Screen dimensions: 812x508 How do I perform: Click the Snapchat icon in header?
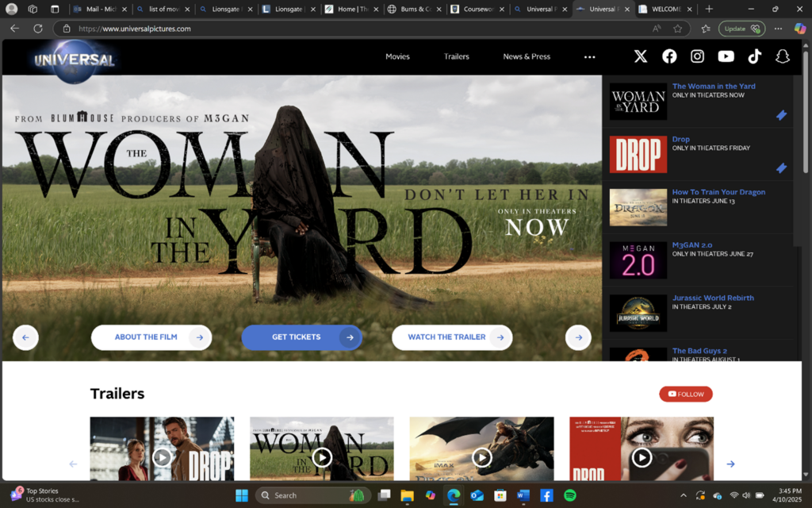pos(783,56)
